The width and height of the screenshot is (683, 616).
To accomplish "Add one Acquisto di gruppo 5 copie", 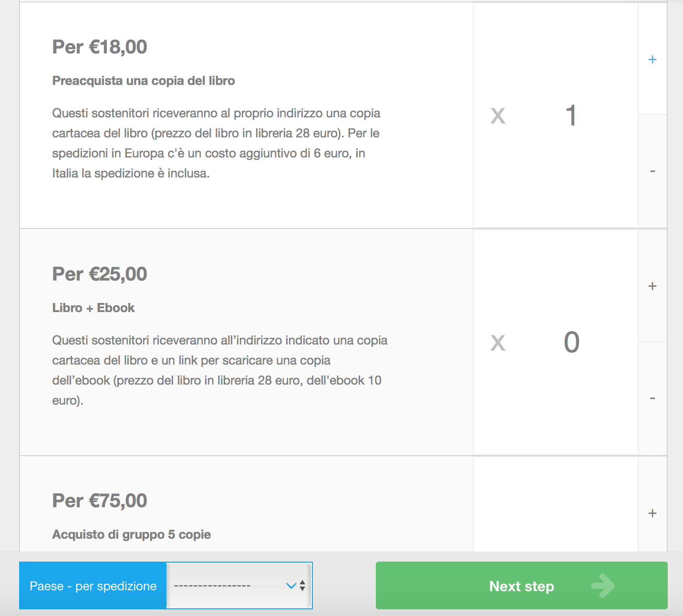I will (x=652, y=513).
